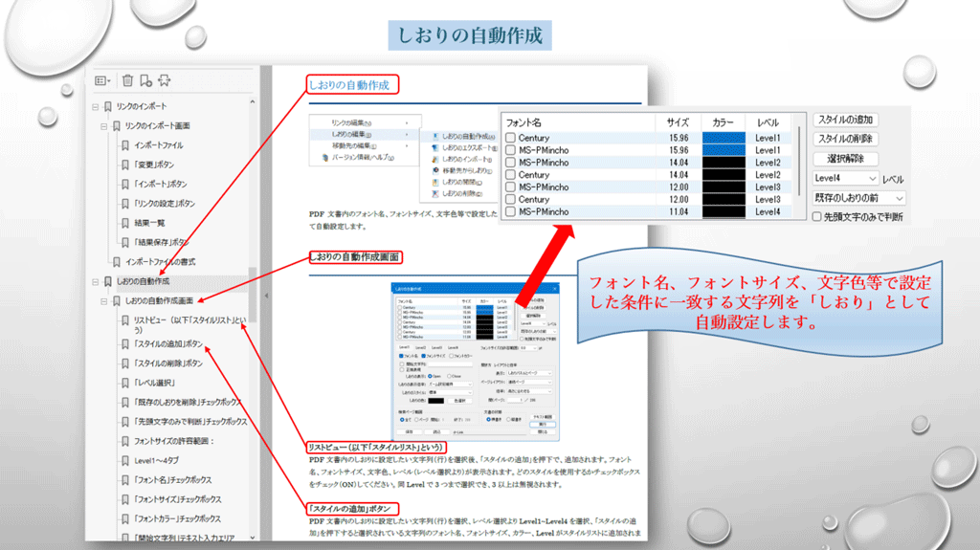Collapse the リンクのインポート tree node
This screenshot has width=980, height=550.
[95, 106]
